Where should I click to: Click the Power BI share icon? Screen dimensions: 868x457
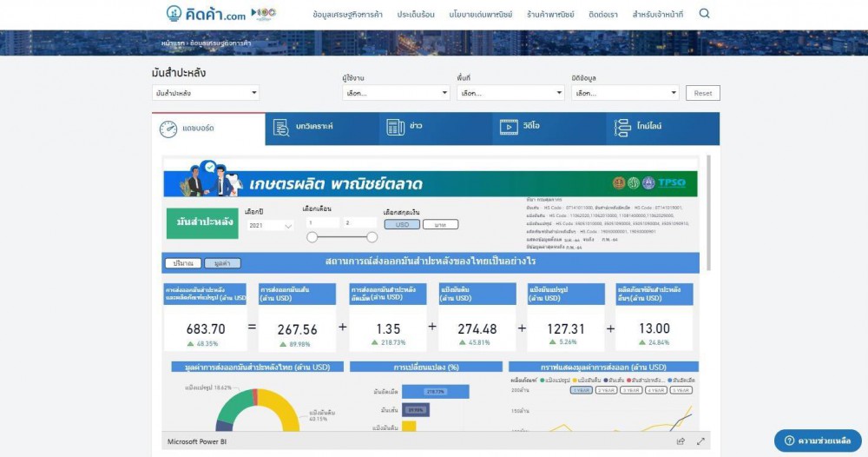point(681,441)
